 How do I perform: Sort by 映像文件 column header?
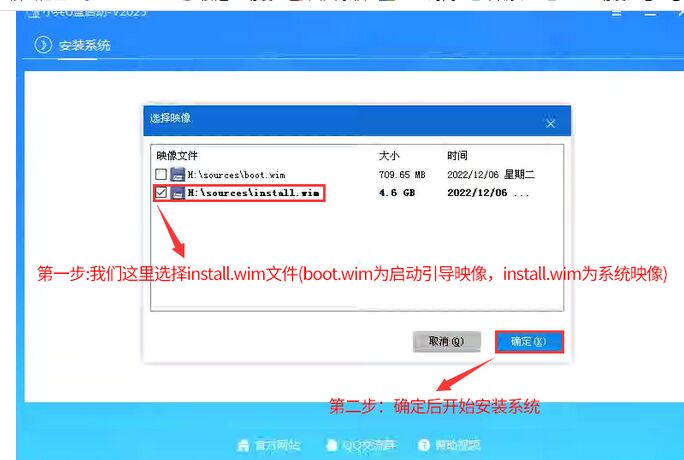[x=177, y=156]
